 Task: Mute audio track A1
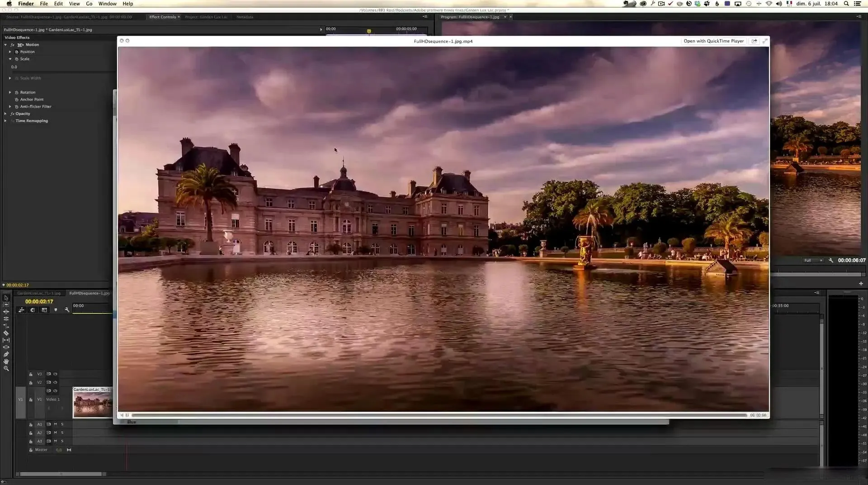click(55, 424)
